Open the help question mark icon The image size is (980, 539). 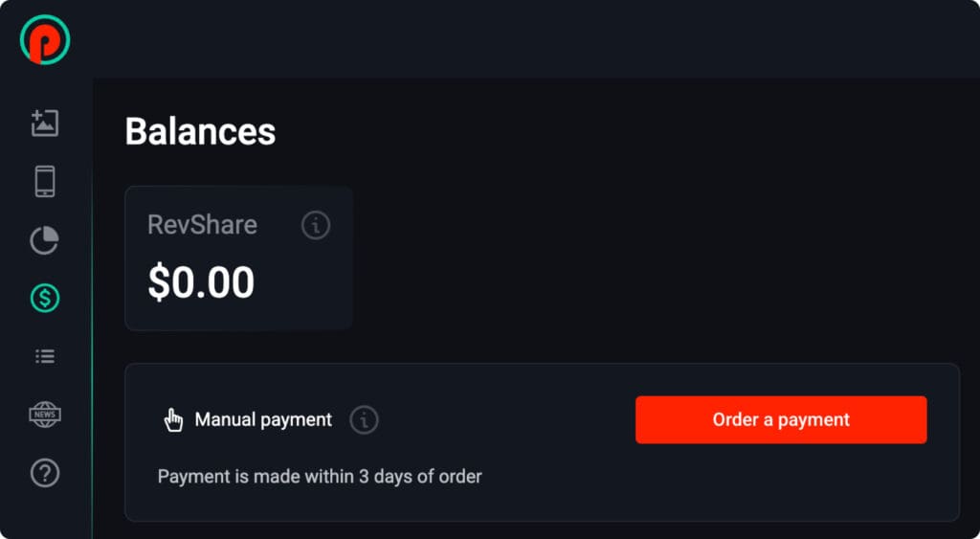pos(45,473)
